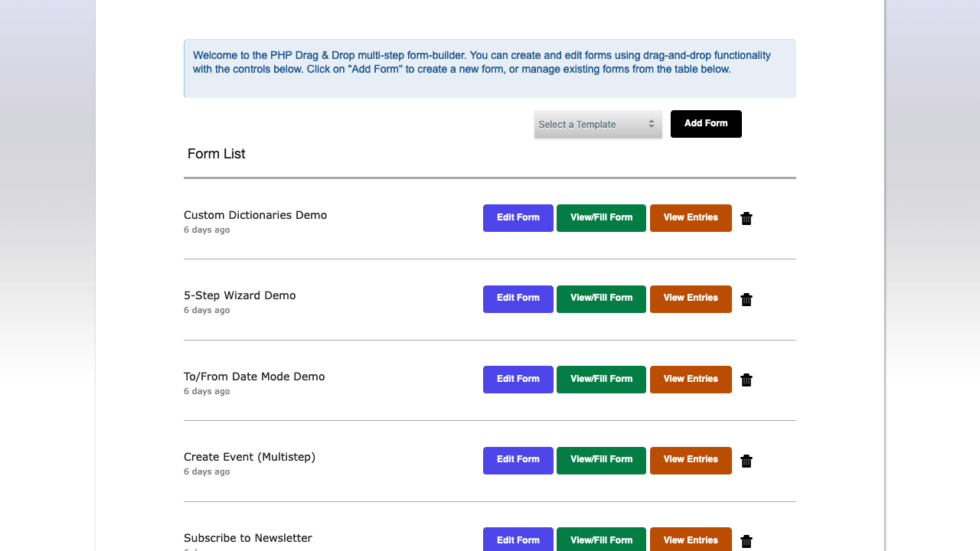Screen dimensions: 980x551
Task: View/Fill the Subscribe to Newsletter form
Action: coord(601,540)
